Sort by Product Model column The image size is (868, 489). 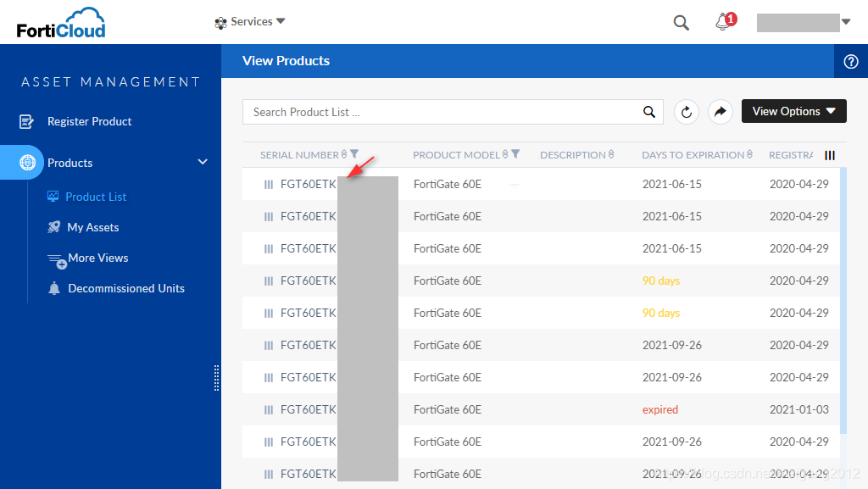click(457, 155)
